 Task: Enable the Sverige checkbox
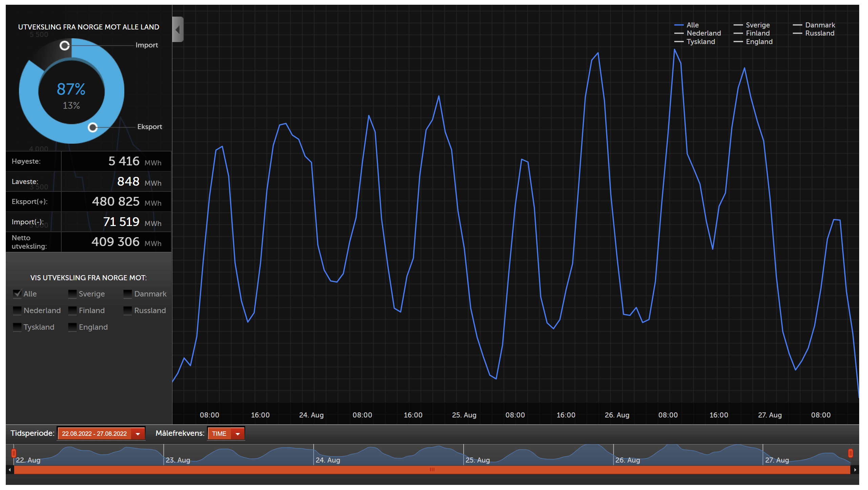(72, 294)
